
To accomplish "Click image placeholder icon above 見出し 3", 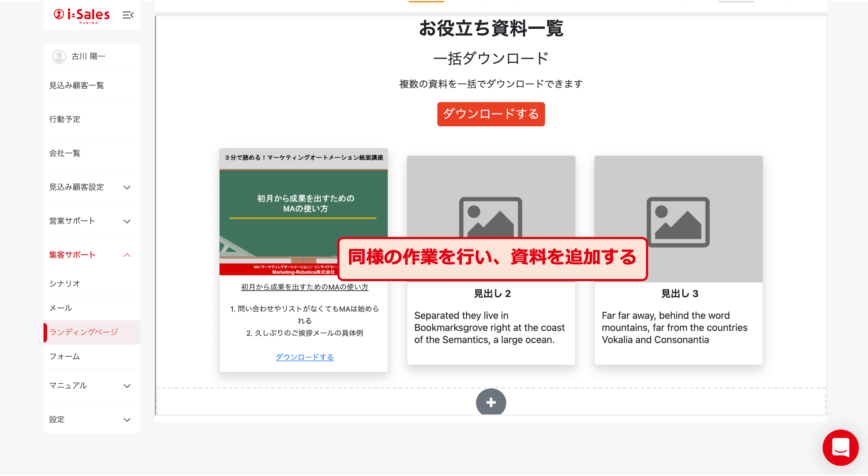I will tap(678, 222).
